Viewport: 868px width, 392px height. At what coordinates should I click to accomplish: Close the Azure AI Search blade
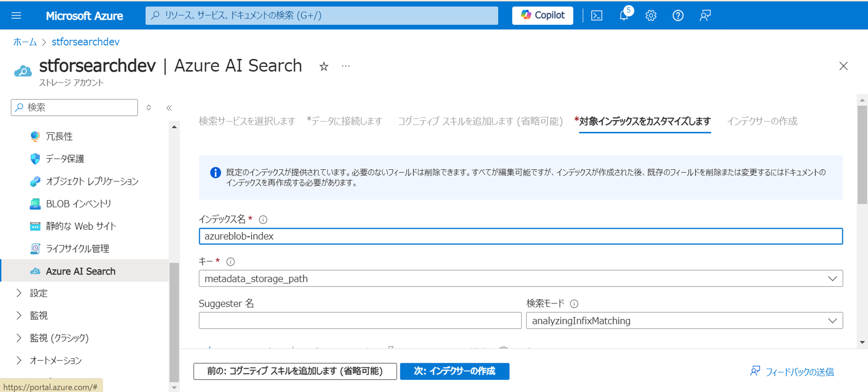click(x=843, y=66)
